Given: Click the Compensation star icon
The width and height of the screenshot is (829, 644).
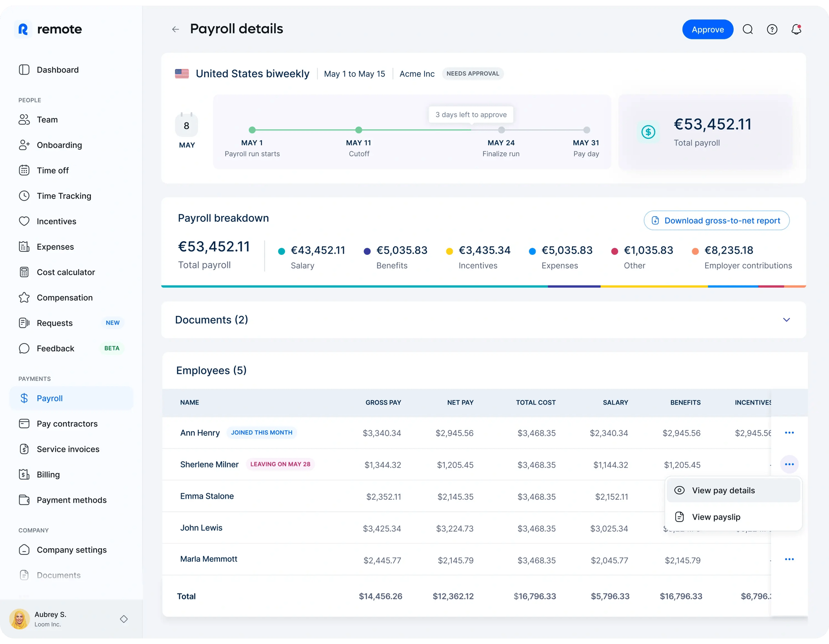Looking at the screenshot, I should click(x=24, y=298).
